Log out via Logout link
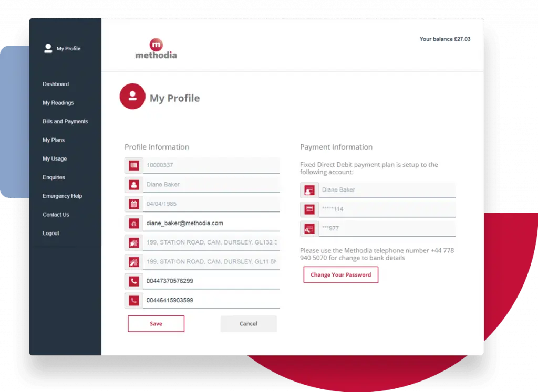Image resolution: width=538 pixels, height=392 pixels. tap(51, 233)
